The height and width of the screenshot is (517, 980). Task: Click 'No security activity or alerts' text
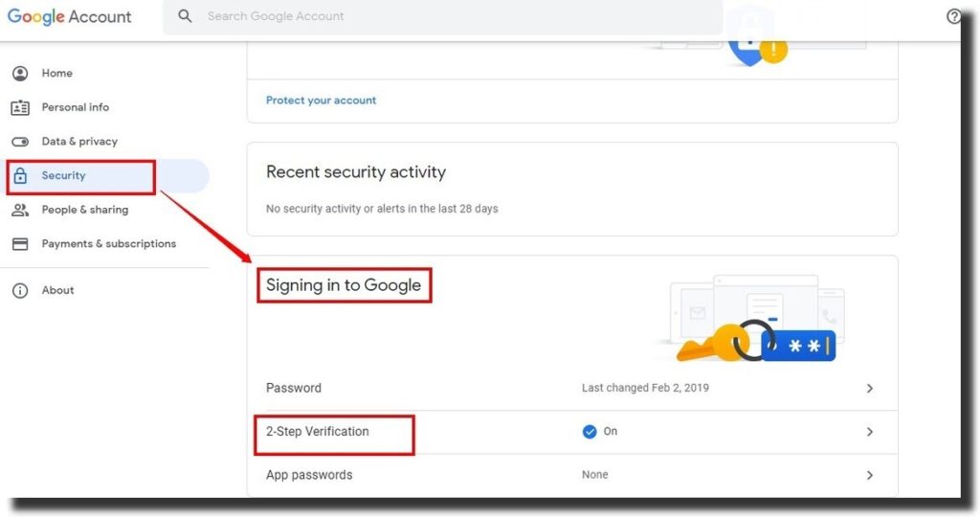tap(382, 209)
